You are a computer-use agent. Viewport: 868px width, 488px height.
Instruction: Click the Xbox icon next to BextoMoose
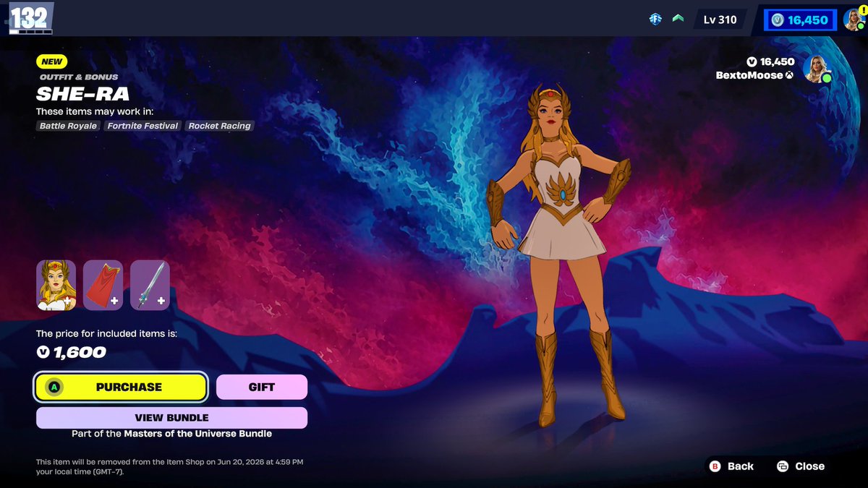pos(790,75)
